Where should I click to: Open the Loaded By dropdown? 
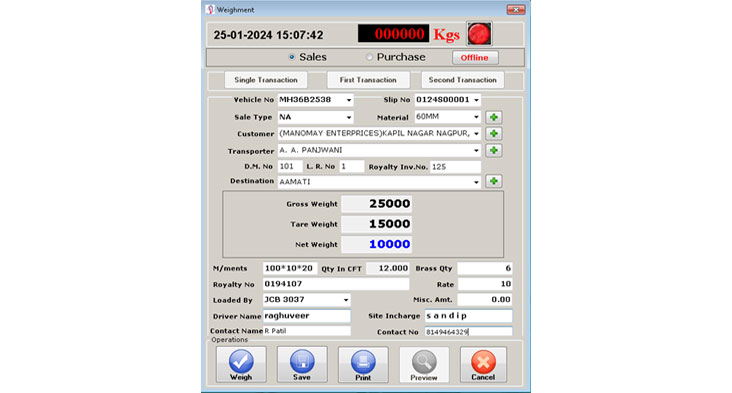point(345,300)
